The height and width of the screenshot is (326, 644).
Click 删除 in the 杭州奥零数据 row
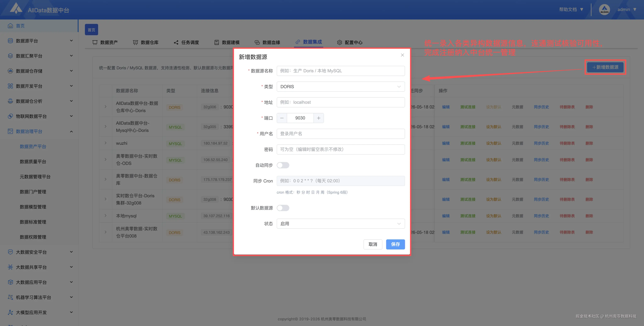tap(589, 232)
